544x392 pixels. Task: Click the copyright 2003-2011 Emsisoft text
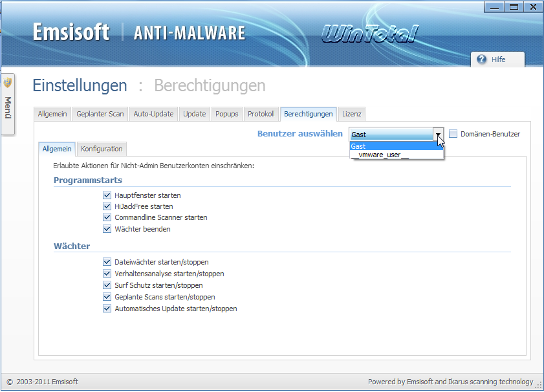pyautogui.click(x=42, y=382)
